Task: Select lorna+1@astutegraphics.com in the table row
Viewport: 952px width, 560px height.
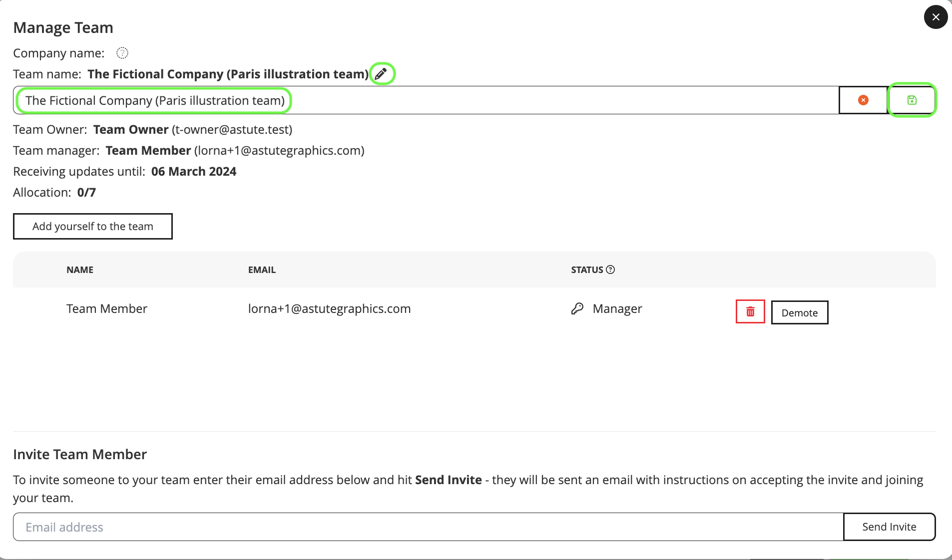Action: (x=329, y=309)
